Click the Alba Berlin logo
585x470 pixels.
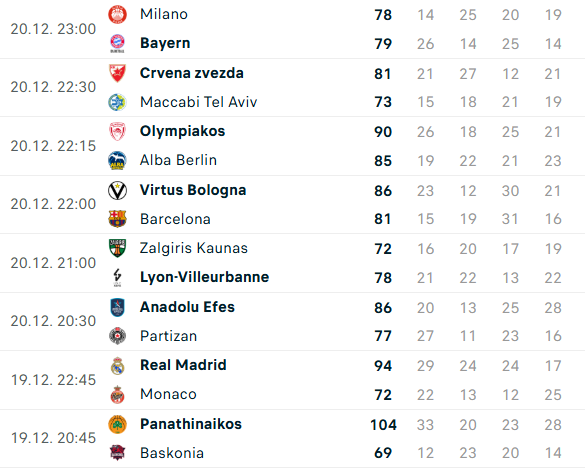pyautogui.click(x=117, y=160)
